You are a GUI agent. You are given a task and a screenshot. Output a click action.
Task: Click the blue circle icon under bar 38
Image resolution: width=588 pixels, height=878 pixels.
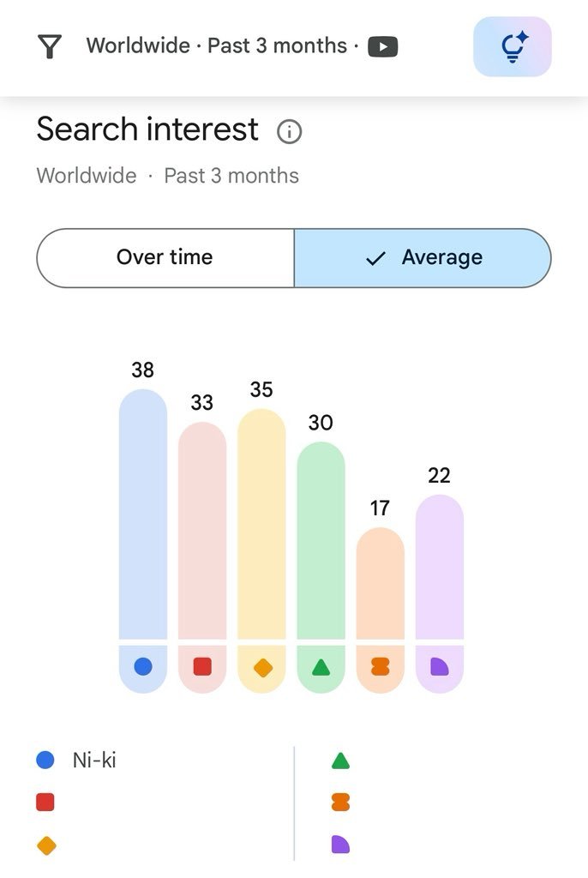tap(143, 667)
